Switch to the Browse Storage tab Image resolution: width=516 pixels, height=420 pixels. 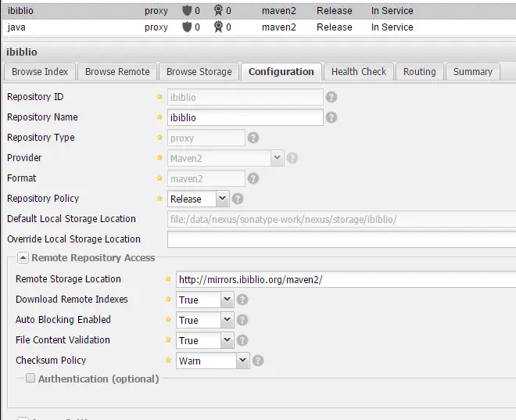click(x=199, y=71)
